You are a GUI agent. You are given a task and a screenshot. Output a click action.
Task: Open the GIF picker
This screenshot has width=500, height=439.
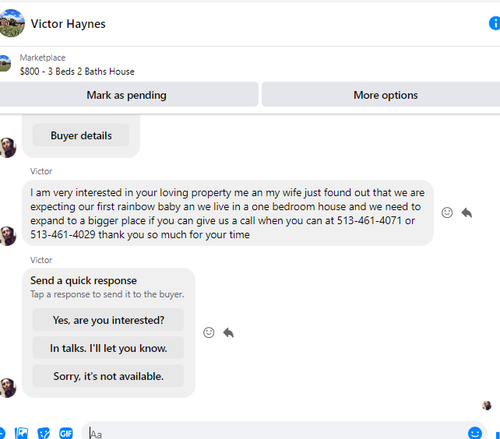point(66,433)
